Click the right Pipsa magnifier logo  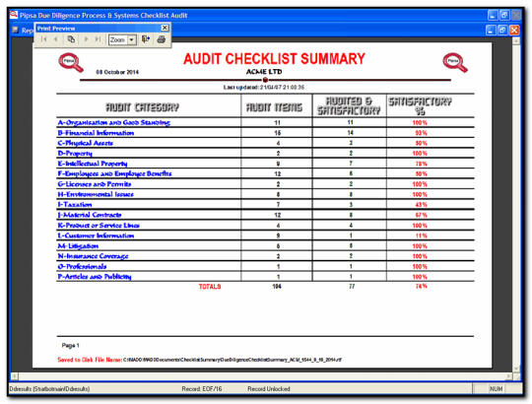click(x=455, y=62)
